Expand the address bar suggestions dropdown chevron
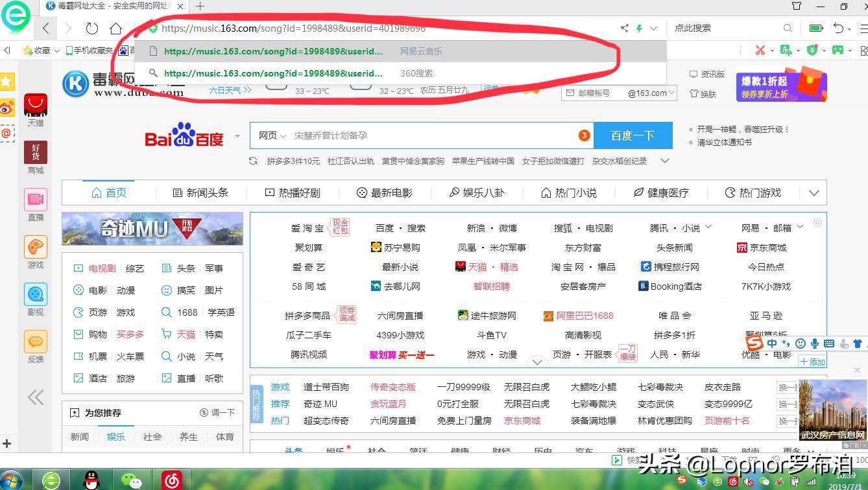Image resolution: width=868 pixels, height=490 pixels. point(653,29)
